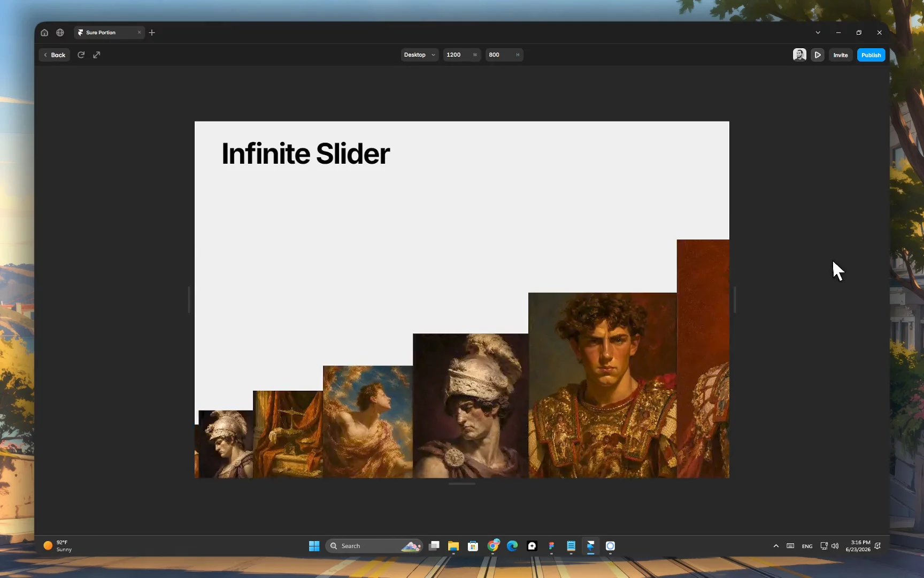924x578 pixels.
Task: Click the Framer icon in the taskbar
Action: (x=590, y=546)
